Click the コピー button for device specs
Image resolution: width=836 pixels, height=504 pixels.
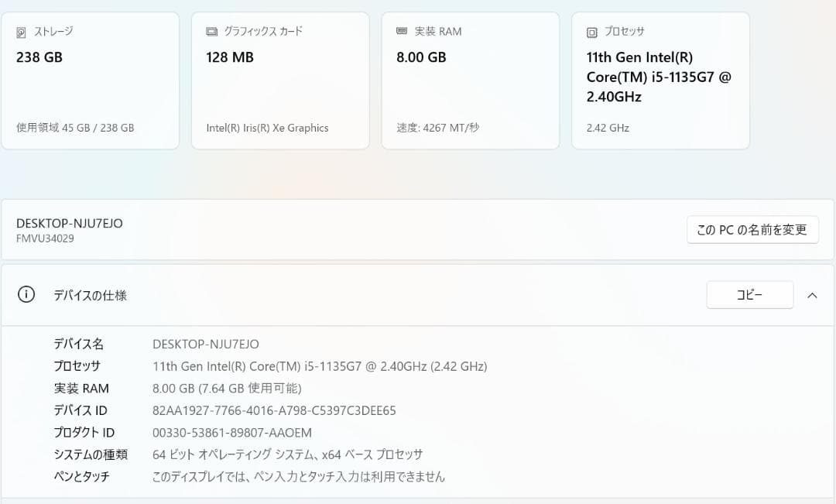(749, 294)
